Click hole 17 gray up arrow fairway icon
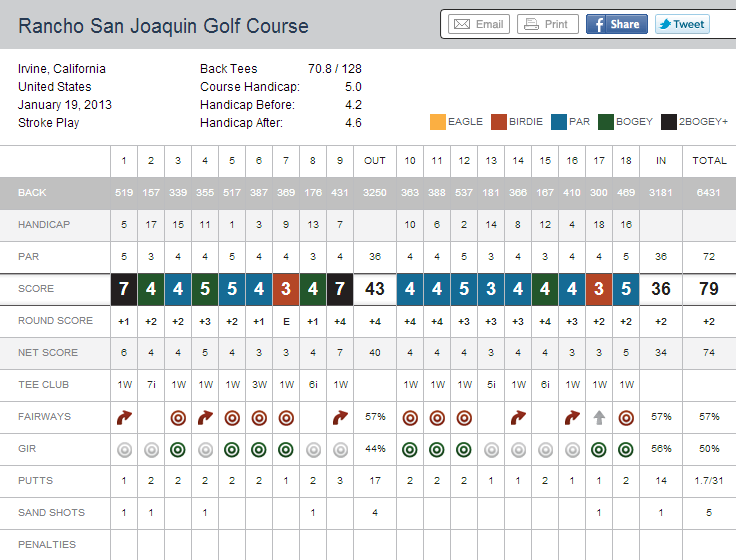Screen dimensions: 736x560 tap(598, 417)
